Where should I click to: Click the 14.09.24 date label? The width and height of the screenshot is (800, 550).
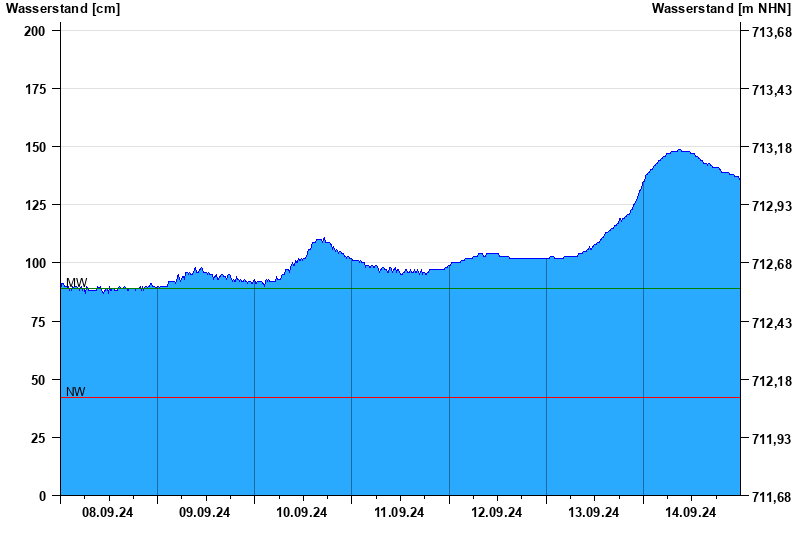690,512
